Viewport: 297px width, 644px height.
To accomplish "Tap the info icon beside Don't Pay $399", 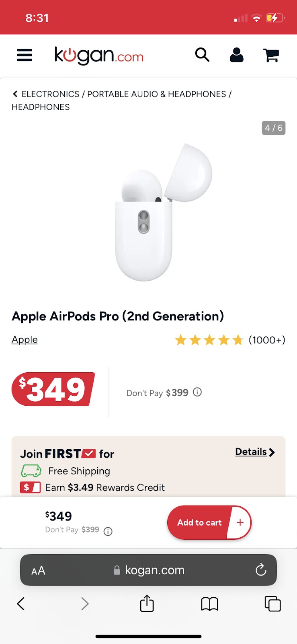I will 197,392.
